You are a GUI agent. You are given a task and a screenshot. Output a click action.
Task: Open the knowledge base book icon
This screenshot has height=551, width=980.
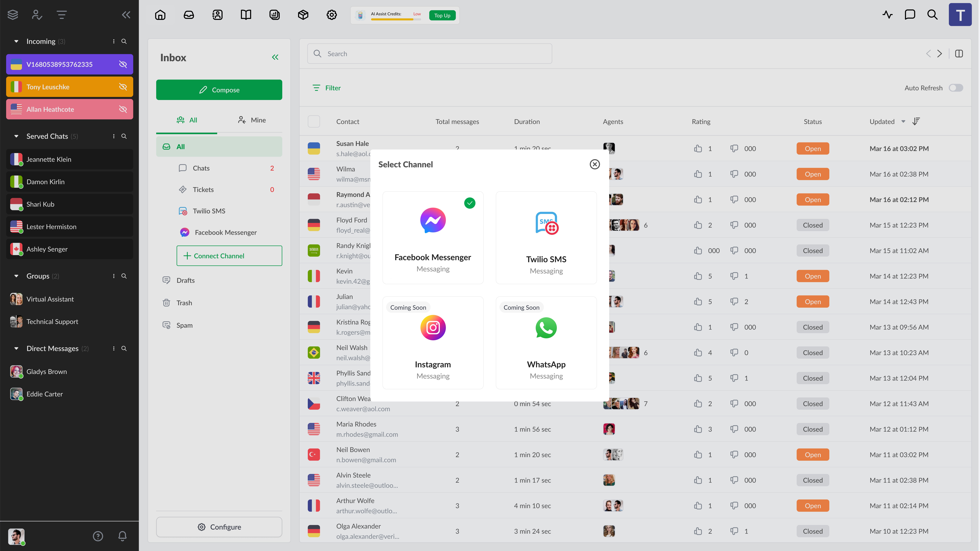[x=246, y=15]
